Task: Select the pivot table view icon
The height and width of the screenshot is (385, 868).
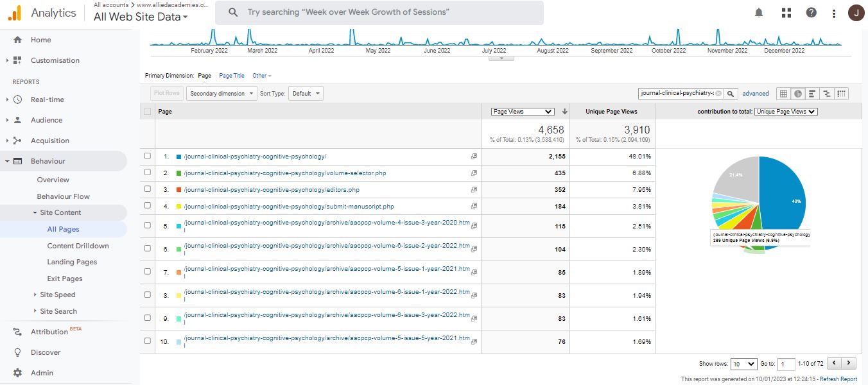Action: coord(842,94)
